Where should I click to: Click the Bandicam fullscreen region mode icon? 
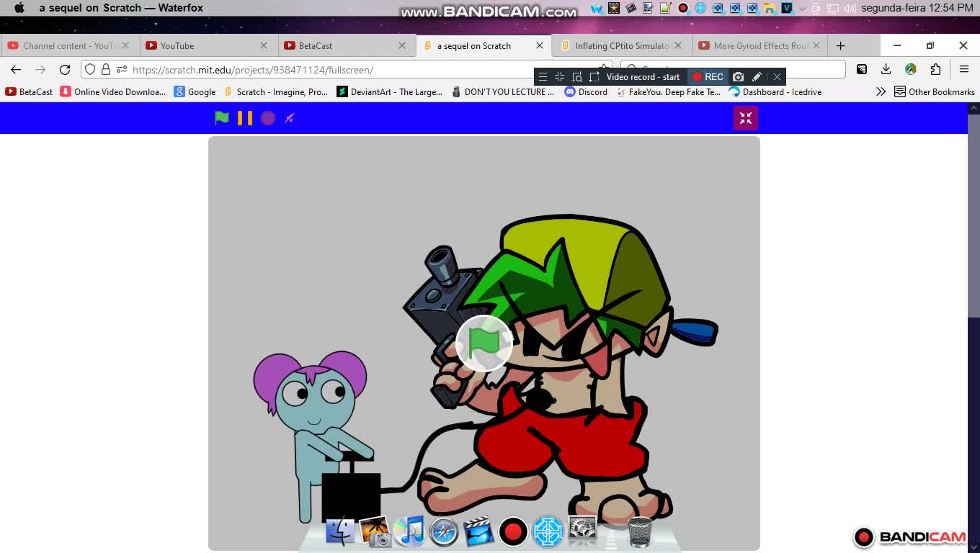point(559,76)
